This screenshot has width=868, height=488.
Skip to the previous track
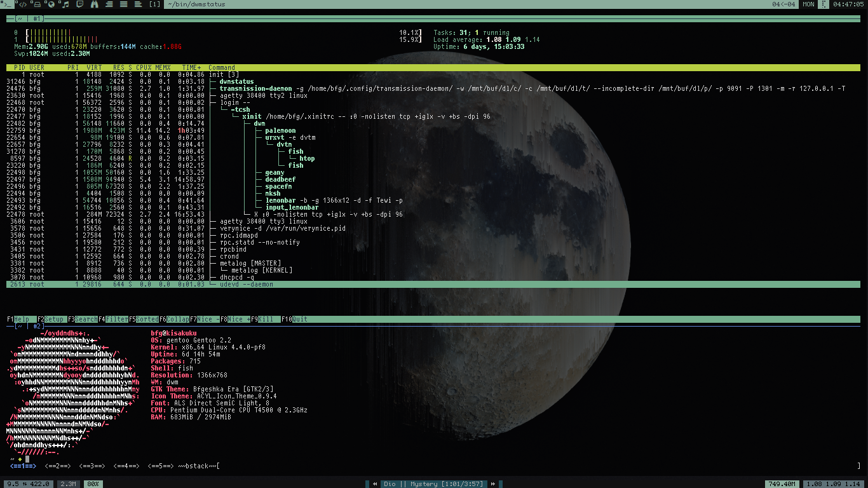(375, 484)
